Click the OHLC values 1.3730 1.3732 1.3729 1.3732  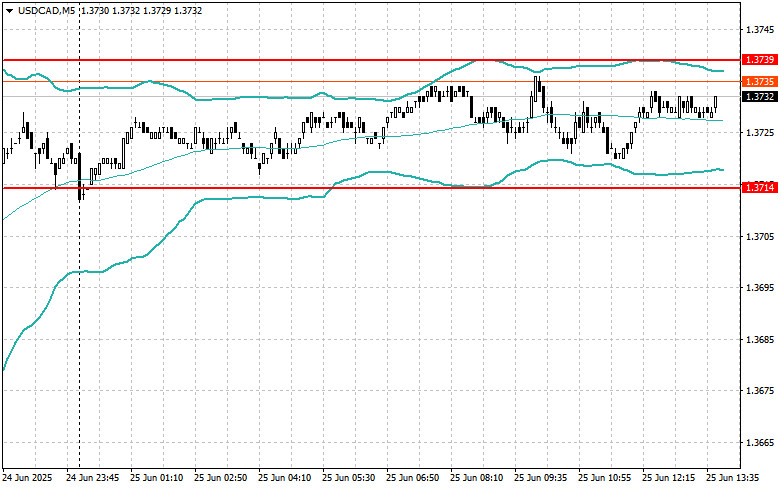(x=141, y=10)
